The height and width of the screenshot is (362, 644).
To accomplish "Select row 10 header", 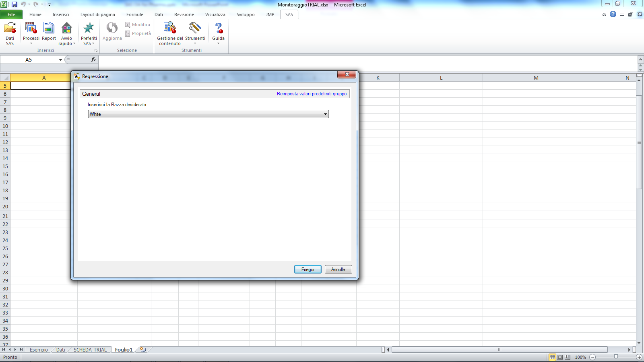I will (5, 126).
